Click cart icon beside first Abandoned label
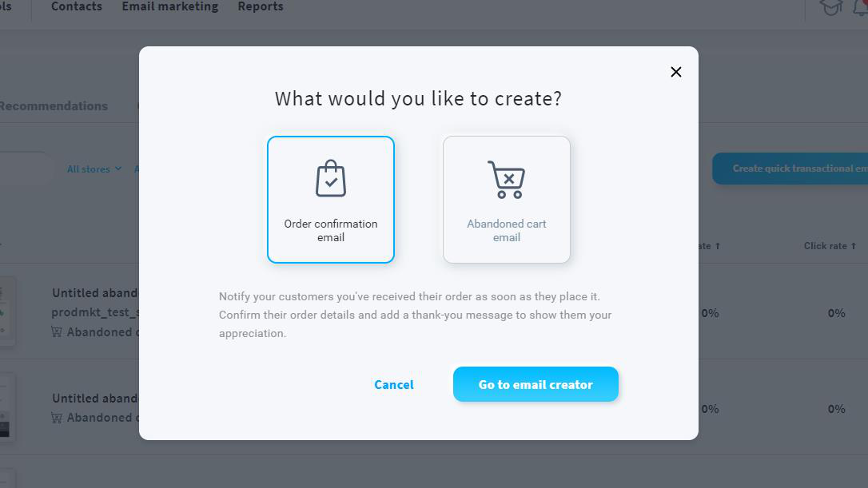 [57, 332]
